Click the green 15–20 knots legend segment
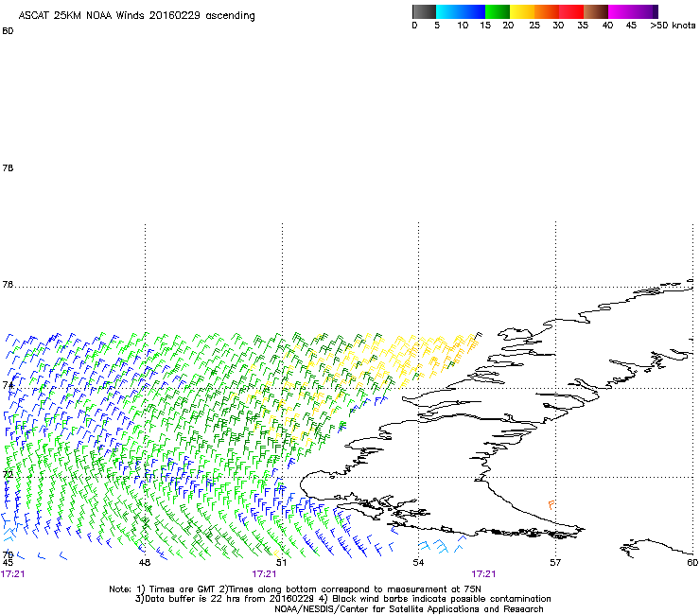This screenshot has width=700, height=615. point(498,11)
